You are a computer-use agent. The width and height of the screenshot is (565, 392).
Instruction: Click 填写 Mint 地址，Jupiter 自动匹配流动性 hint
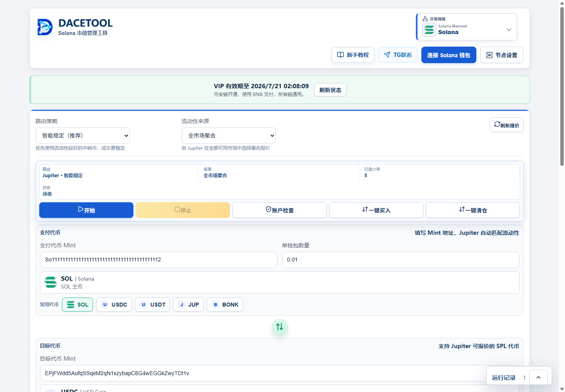pyautogui.click(x=467, y=233)
